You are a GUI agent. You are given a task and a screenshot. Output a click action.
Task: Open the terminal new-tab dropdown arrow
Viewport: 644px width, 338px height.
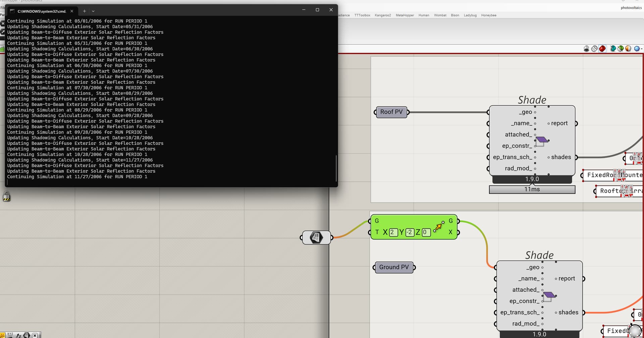pyautogui.click(x=93, y=11)
